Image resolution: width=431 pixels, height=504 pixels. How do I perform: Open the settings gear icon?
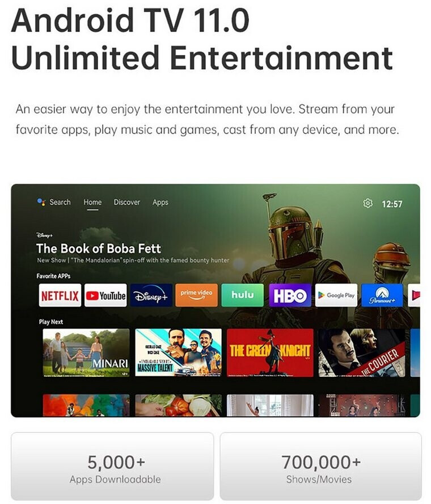click(367, 203)
